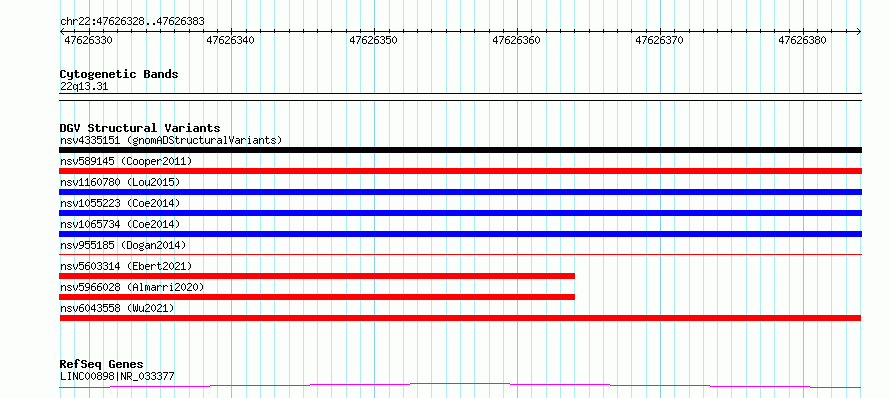
Task: Open variant nsv4335151 (gnomADStructuralVariants) label
Action: (x=171, y=140)
